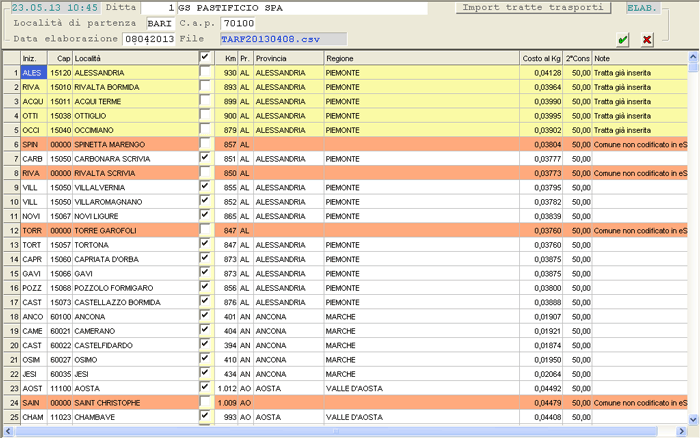
Task: Click the Km column header
Action: click(x=226, y=58)
